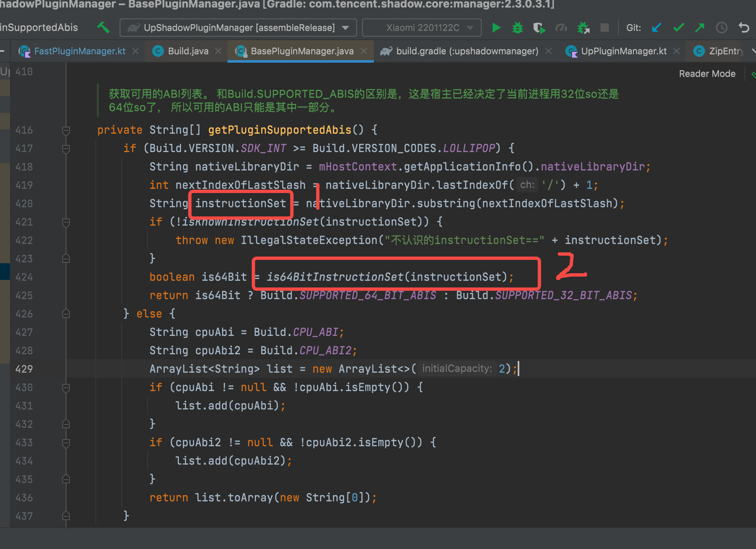Image resolution: width=756 pixels, height=549 pixels.
Task: Collapse the getPluginSupportedAbis method at line 416
Action: pos(66,130)
